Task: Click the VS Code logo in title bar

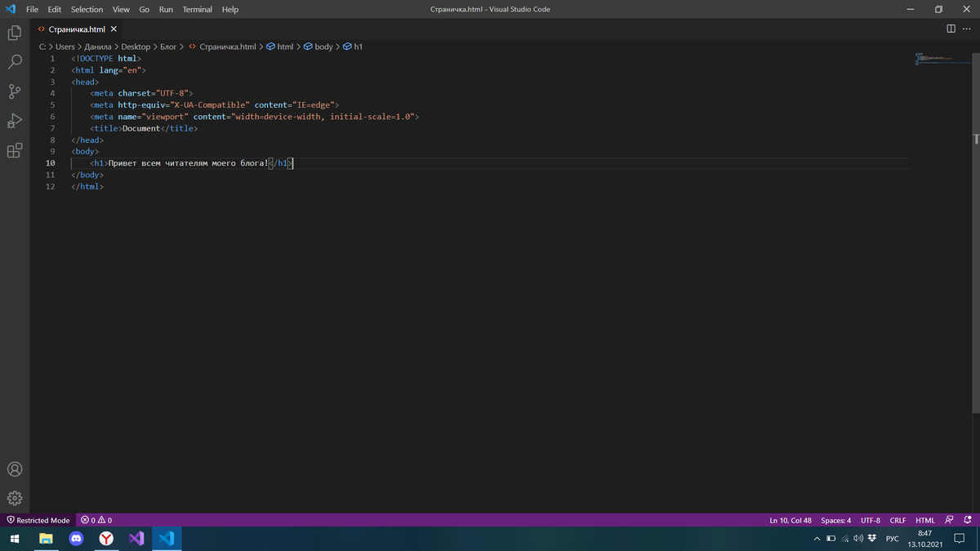Action: point(11,9)
